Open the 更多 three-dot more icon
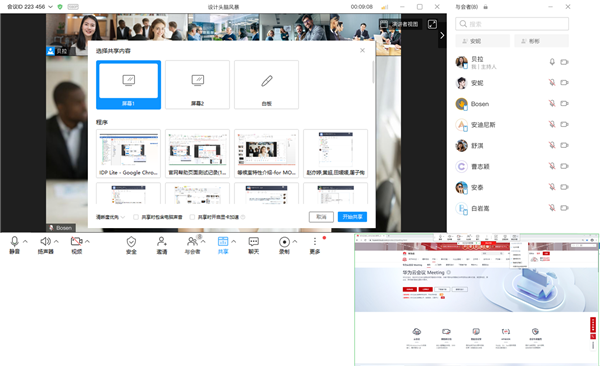600x366 pixels. [315, 241]
